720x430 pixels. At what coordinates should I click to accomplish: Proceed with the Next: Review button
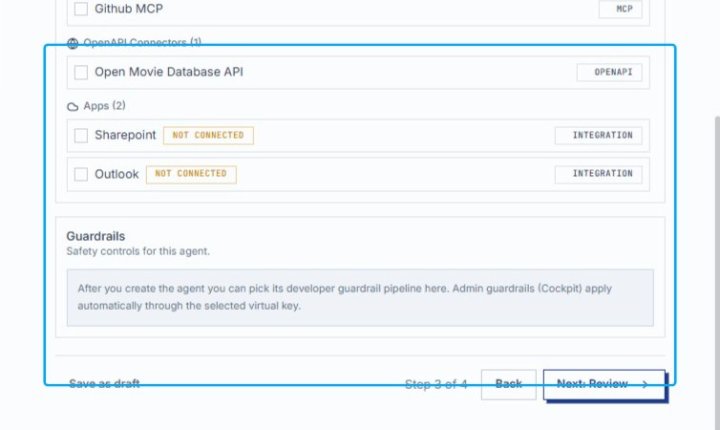click(x=604, y=384)
